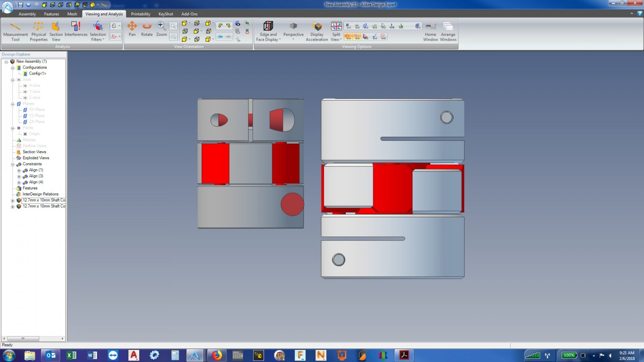Collapse the Configurations tree node
The image size is (644, 362).
pos(12,68)
